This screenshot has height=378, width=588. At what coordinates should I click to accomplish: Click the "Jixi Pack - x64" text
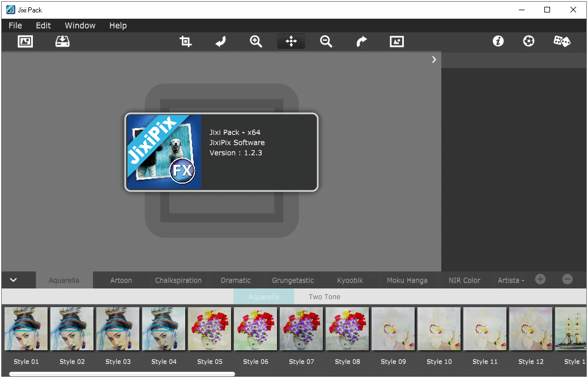pos(235,133)
